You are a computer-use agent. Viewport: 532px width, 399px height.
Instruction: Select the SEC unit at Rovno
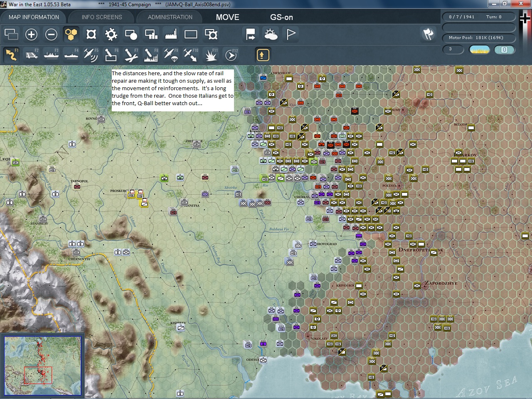click(x=101, y=119)
